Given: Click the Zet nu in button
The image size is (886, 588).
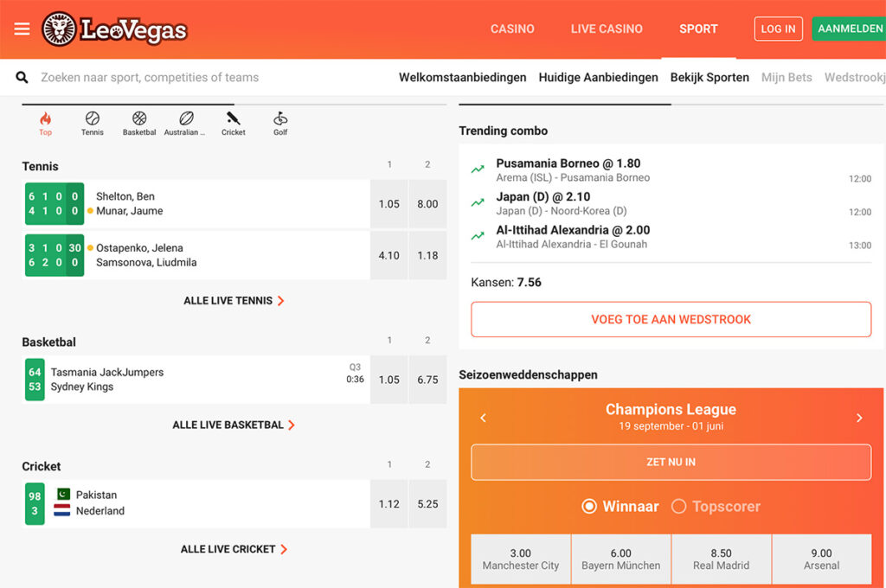Looking at the screenshot, I should 671,462.
